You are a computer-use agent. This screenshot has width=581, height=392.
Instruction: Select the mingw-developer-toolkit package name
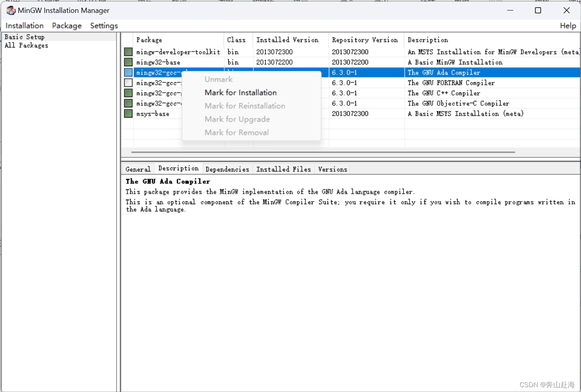[x=178, y=52]
